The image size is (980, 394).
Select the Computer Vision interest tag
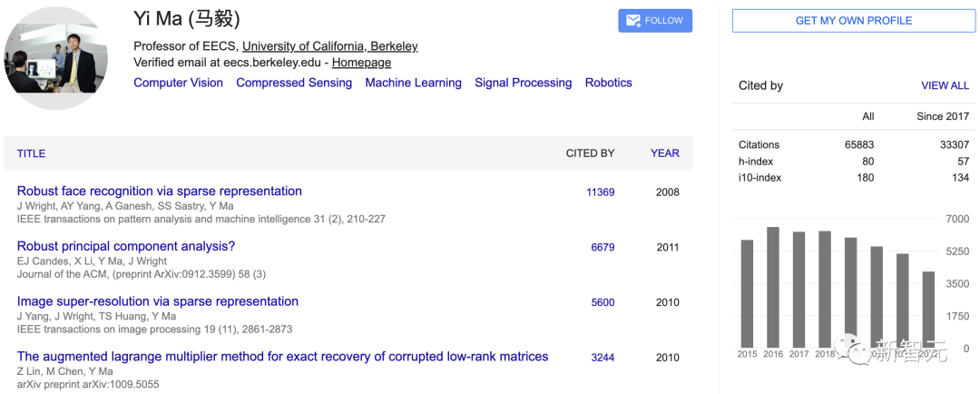coord(178,83)
